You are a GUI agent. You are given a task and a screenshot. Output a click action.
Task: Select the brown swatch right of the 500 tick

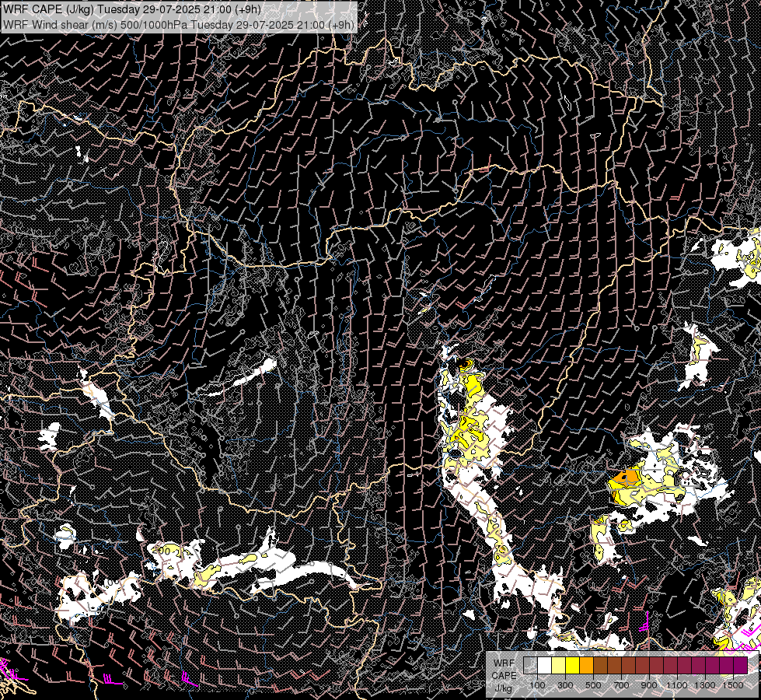click(x=600, y=665)
